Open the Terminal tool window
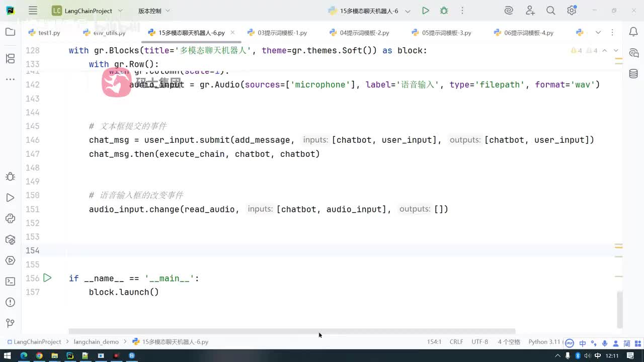 [x=10, y=281]
